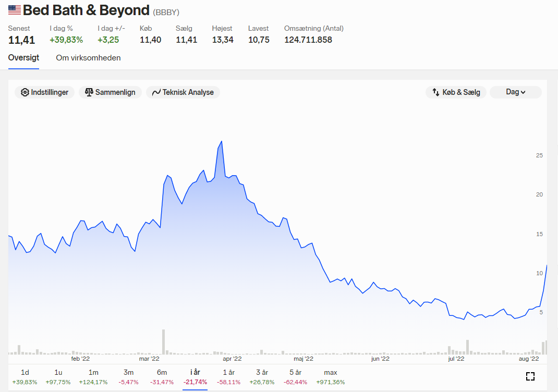Viewport: 558px width, 392px height.
Task: Open Teknisk Analyse chart tool
Action: (x=183, y=92)
